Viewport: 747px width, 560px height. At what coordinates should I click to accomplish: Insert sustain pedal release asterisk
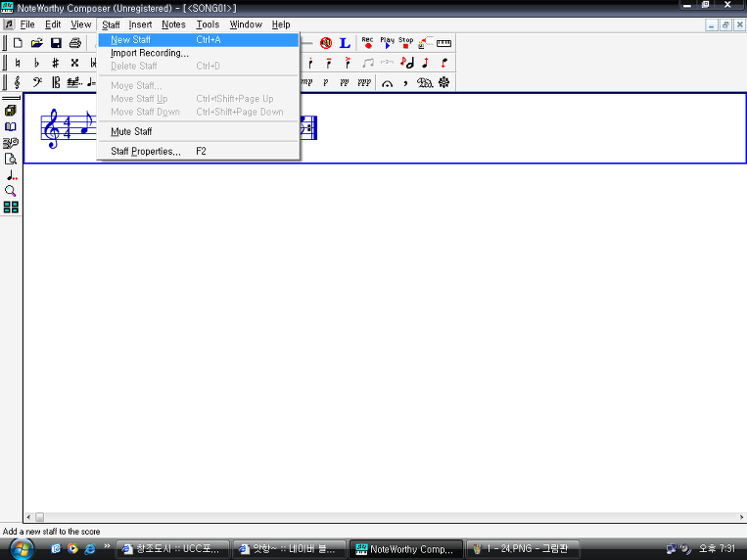tap(444, 83)
